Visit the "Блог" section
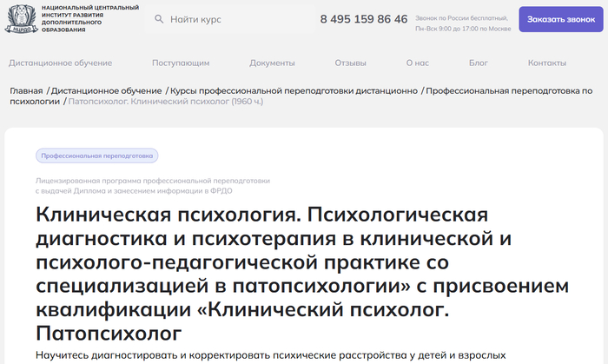This screenshot has height=364, width=608. click(x=479, y=63)
